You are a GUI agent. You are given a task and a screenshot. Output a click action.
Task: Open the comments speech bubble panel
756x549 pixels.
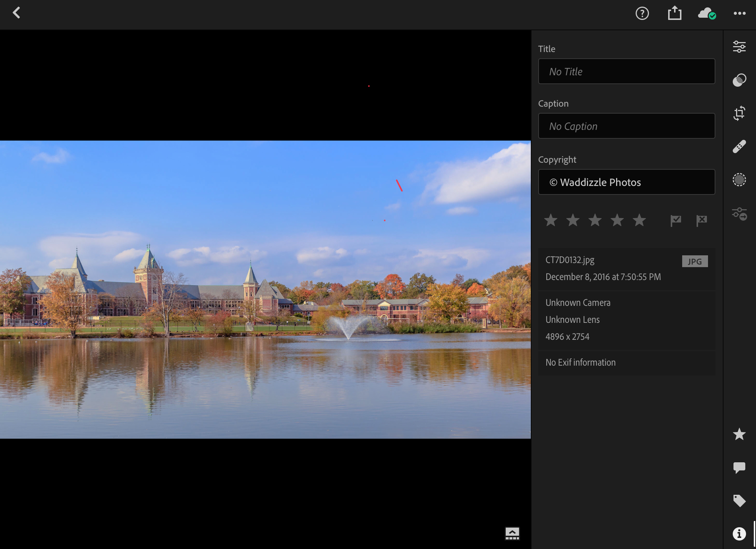(739, 468)
